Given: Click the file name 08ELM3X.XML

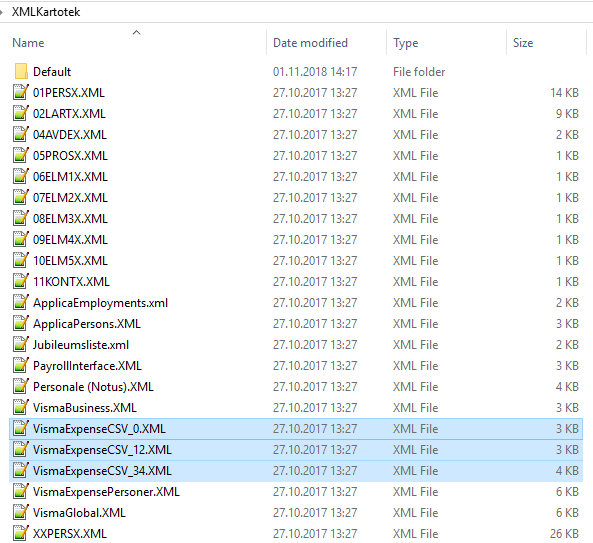Looking at the screenshot, I should pos(70,219).
